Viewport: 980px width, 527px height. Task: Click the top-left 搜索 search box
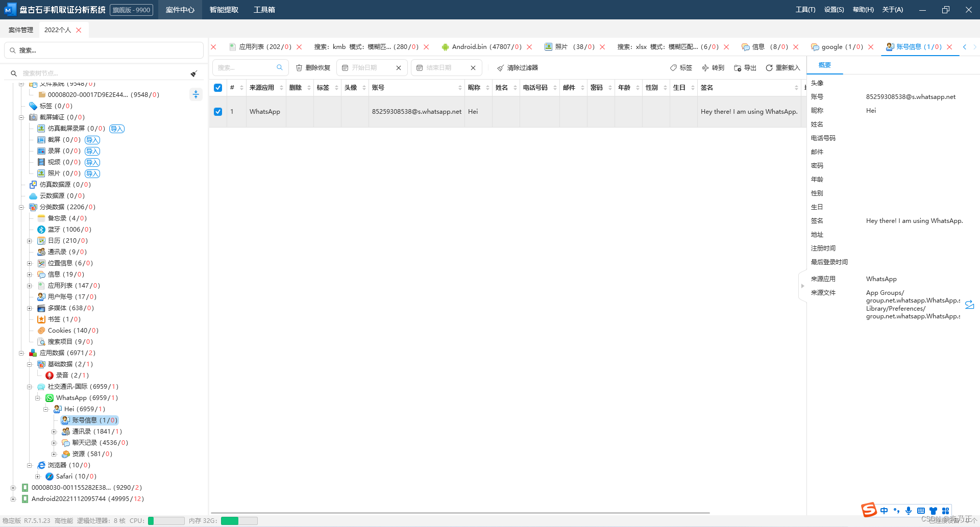click(x=104, y=51)
